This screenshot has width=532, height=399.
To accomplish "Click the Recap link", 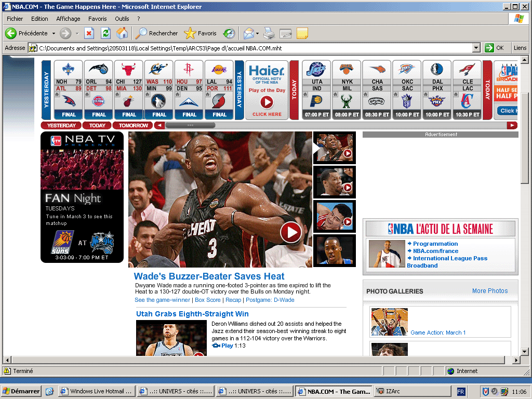I will pyautogui.click(x=233, y=300).
